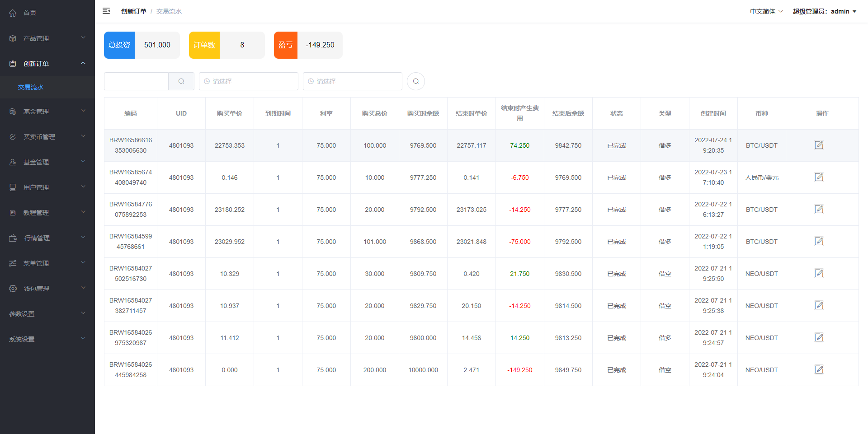Screen dimensions: 868x434
Task: Open edit icon for the 人民币/美元 order
Action: coord(819,177)
